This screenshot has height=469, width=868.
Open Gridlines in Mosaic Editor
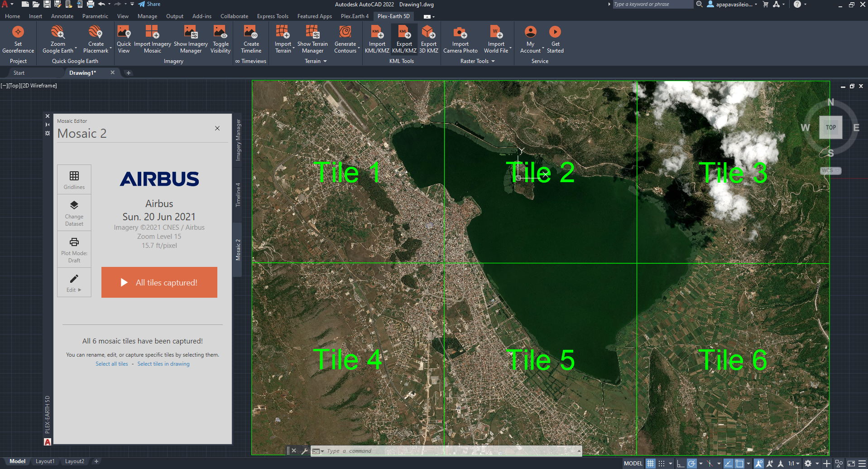[x=74, y=179]
